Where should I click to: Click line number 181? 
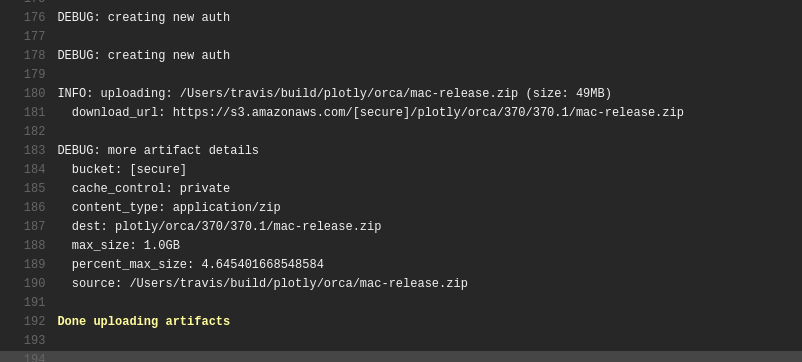click(34, 112)
